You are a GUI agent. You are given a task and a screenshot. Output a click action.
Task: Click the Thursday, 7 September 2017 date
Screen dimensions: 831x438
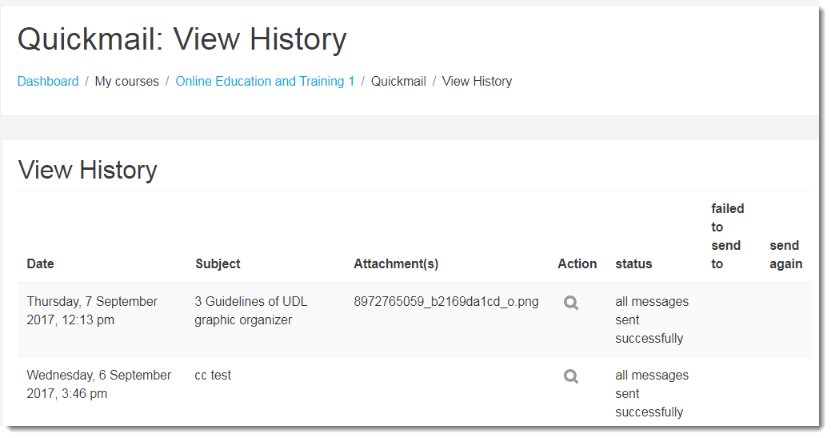tap(92, 310)
